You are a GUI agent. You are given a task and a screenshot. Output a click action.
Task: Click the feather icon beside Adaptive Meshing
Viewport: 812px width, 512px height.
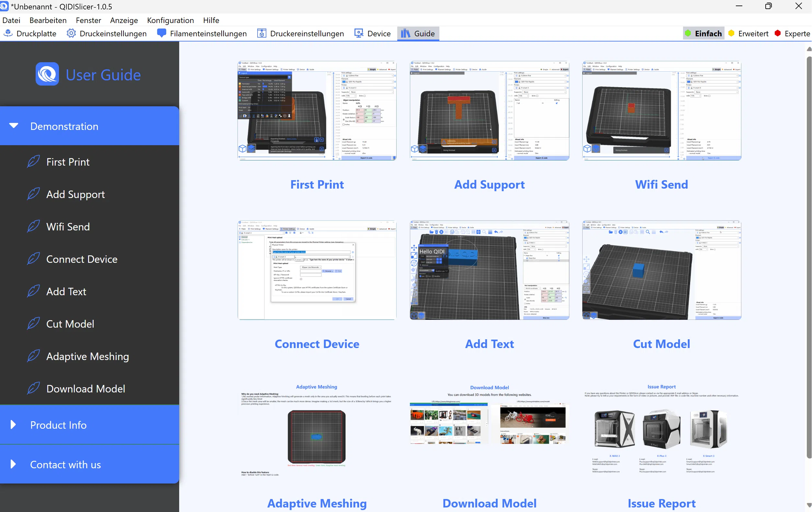pos(33,356)
